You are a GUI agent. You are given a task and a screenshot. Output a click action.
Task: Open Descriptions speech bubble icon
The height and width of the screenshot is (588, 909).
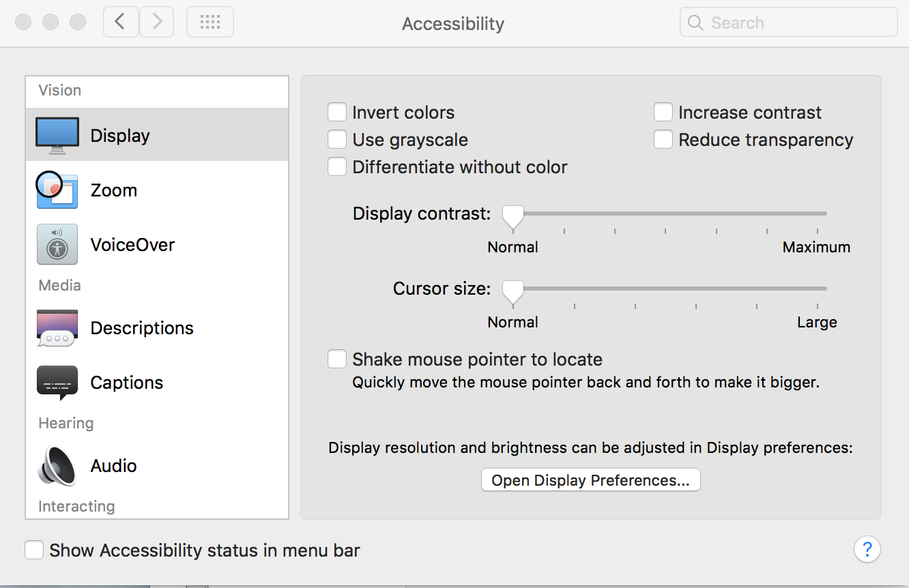57,328
